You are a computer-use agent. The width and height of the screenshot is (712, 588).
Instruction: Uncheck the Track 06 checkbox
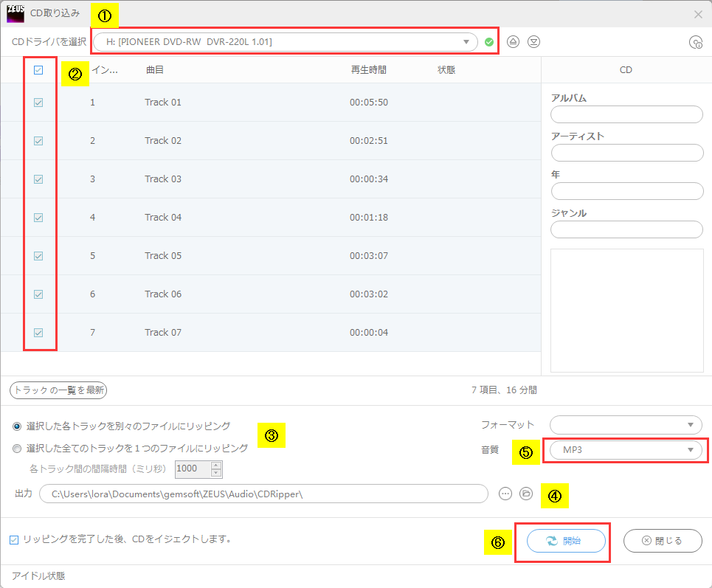(38, 294)
